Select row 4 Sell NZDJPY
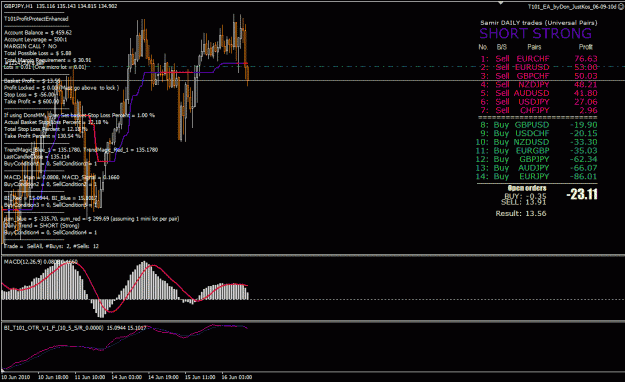Viewport: 625px width, 382px height. [539, 85]
